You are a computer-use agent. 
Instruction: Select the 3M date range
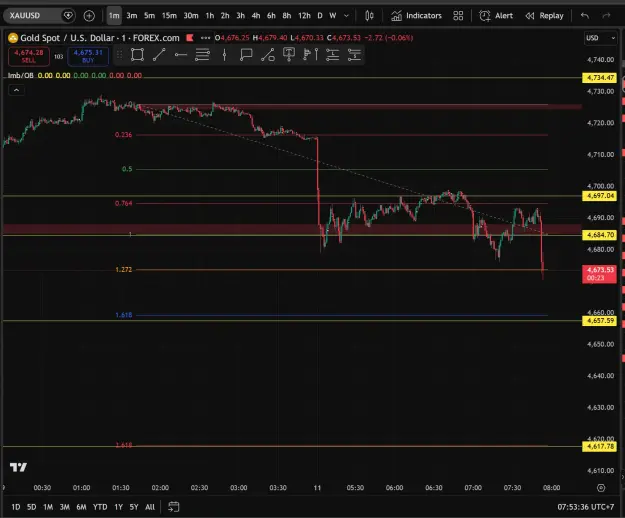click(x=65, y=507)
